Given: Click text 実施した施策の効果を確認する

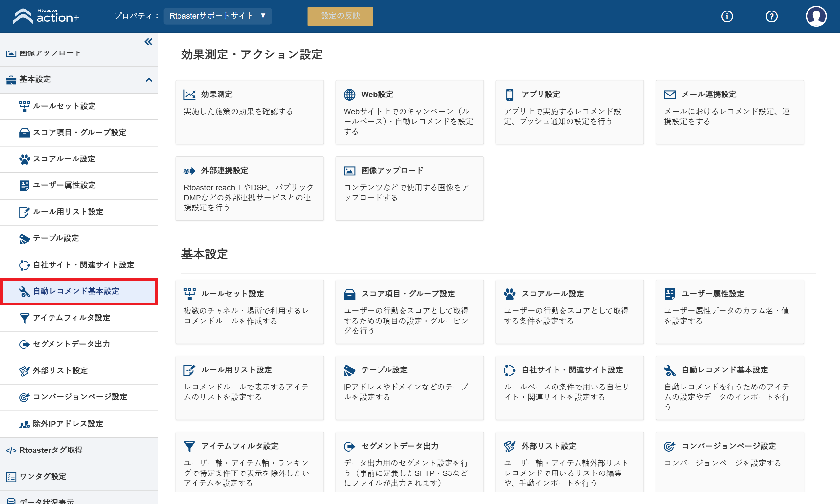Looking at the screenshot, I should [238, 111].
